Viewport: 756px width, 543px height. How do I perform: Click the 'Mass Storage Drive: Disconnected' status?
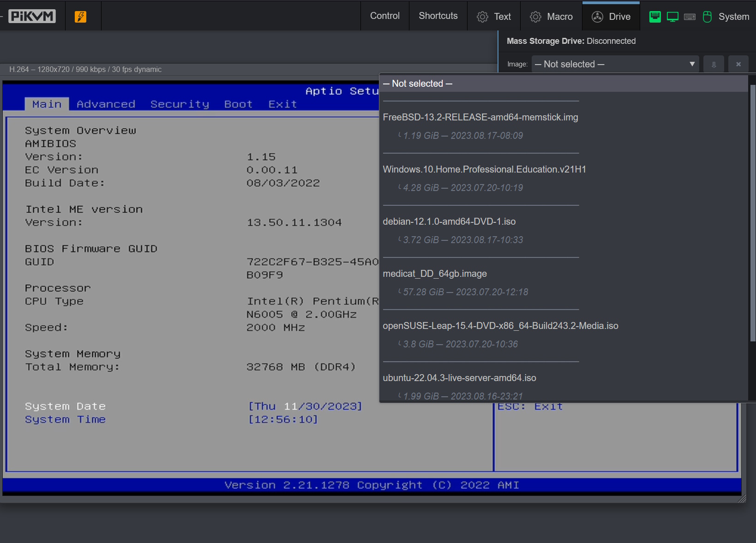571,41
